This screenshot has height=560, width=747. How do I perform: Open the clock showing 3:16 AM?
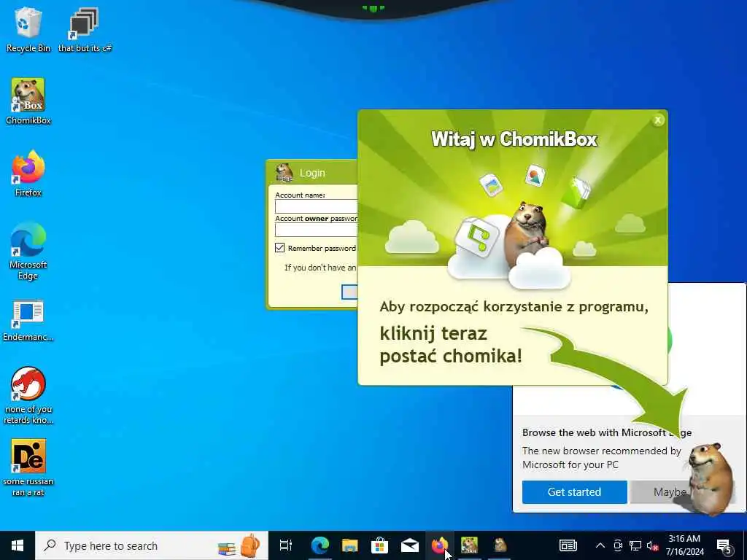[x=684, y=545]
